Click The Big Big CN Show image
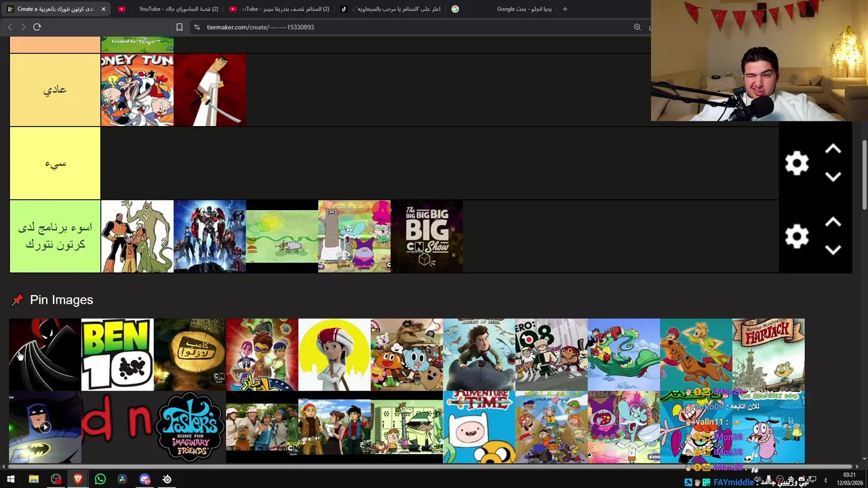This screenshot has height=488, width=868. [427, 237]
